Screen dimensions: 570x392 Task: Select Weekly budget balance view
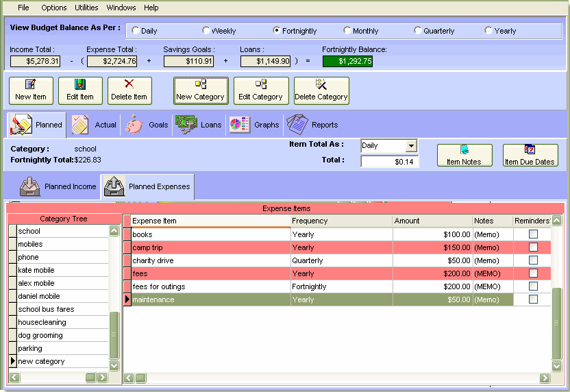click(x=206, y=31)
